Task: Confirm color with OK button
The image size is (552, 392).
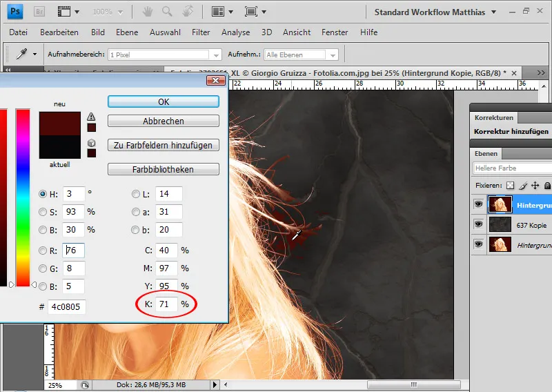Action: (164, 101)
